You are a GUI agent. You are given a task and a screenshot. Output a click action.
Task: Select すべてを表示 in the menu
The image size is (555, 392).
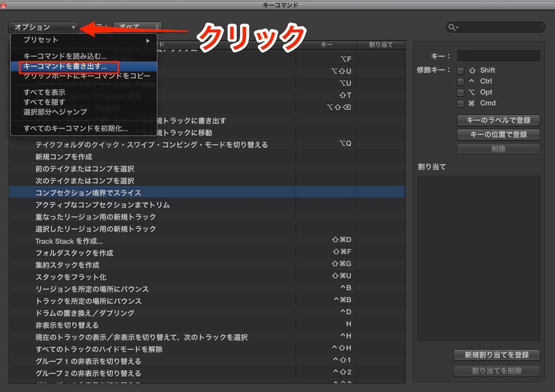tap(83, 92)
